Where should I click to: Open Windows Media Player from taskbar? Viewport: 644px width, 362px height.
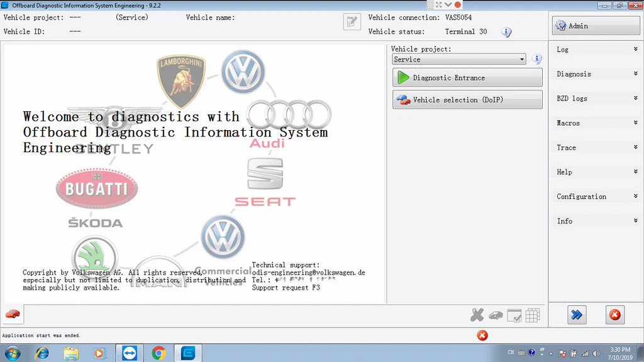click(x=99, y=353)
